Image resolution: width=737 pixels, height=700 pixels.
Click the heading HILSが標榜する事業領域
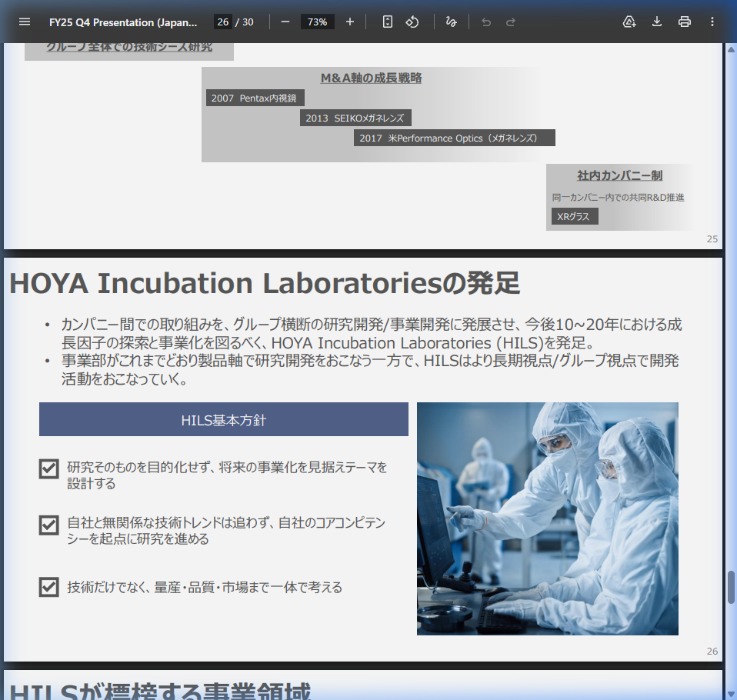[x=160, y=691]
